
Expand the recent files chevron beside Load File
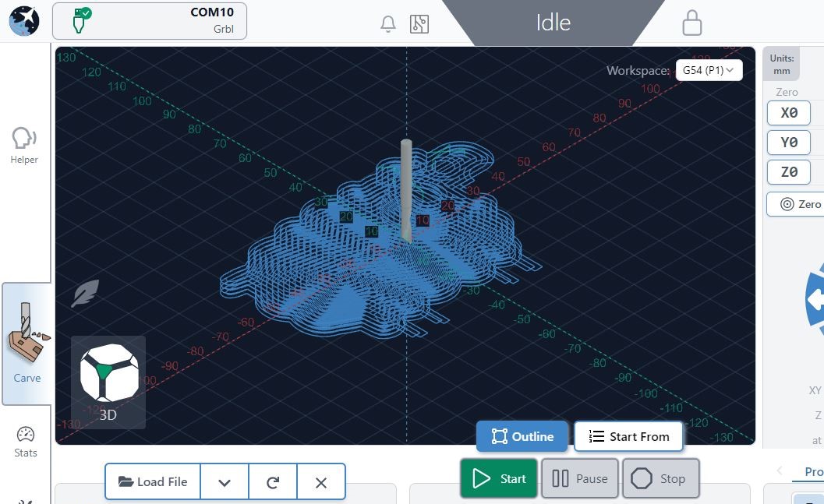(225, 482)
